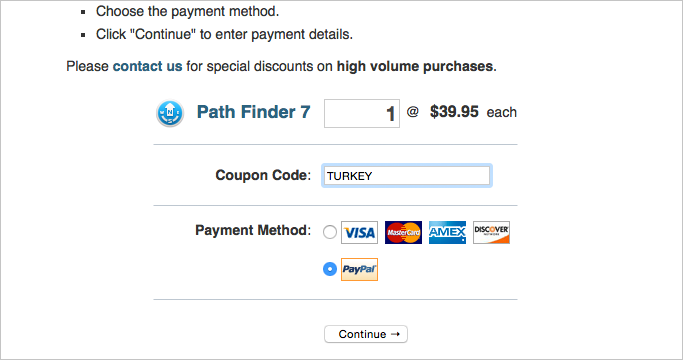The height and width of the screenshot is (360, 683).
Task: Click the AMEX card logo
Action: [x=447, y=232]
